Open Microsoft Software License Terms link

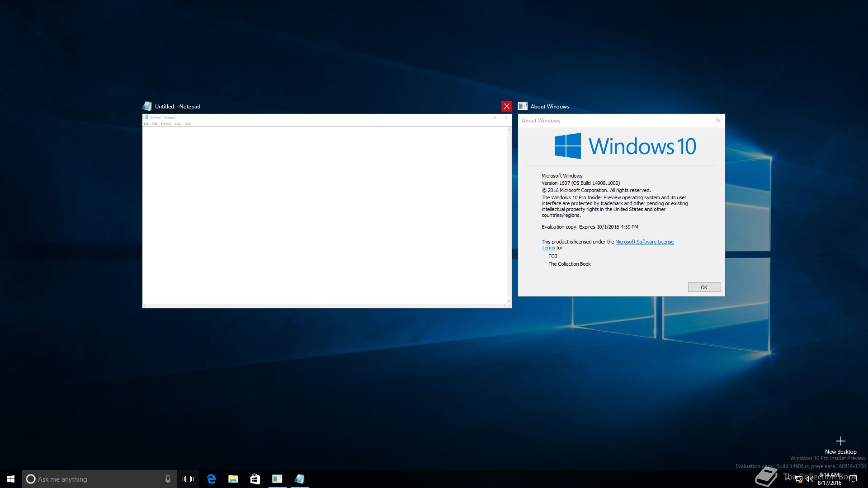(608, 244)
